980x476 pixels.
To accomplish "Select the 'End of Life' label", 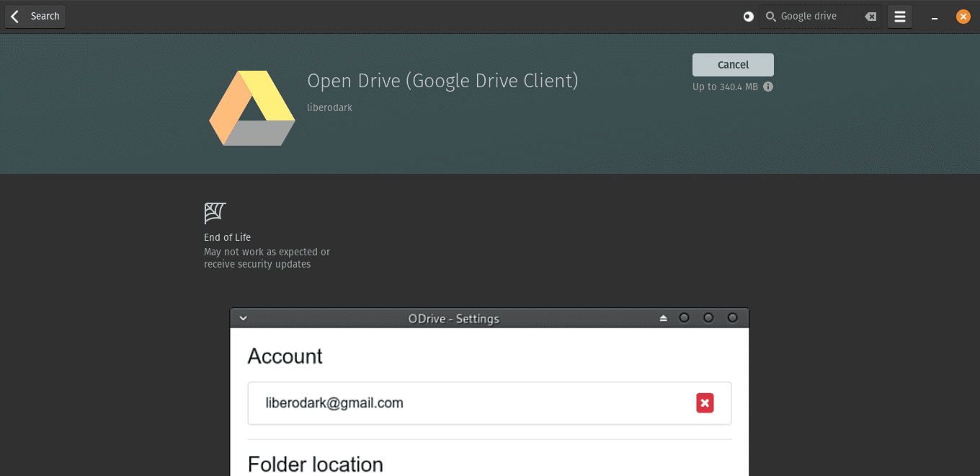I will [227, 237].
